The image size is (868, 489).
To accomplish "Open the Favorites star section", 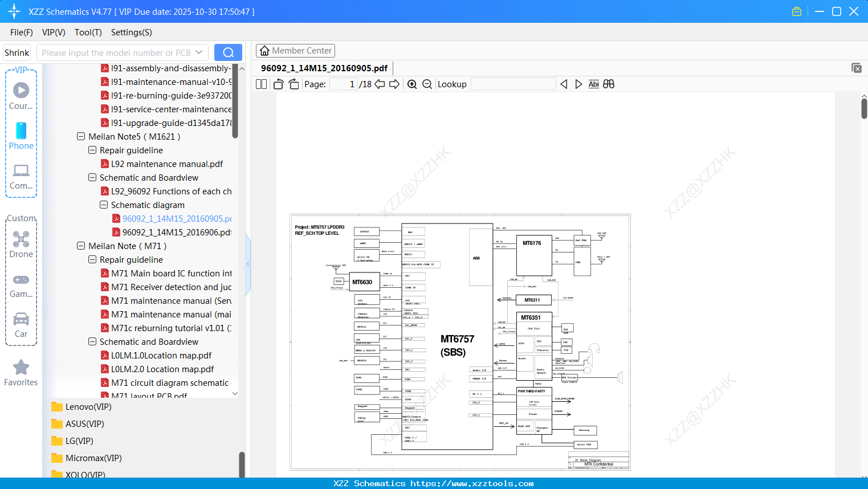I will click(21, 373).
